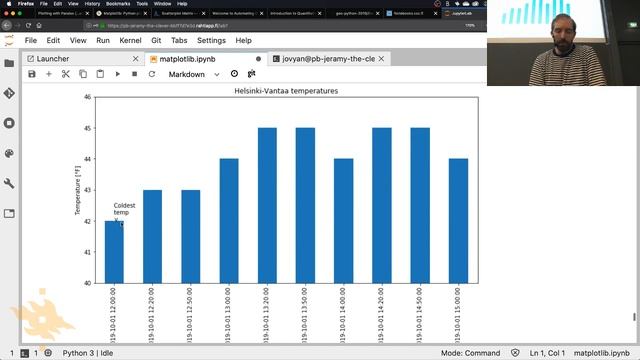Open the Tabs sidebar panel icon
This screenshot has height=360, width=640.
(x=9, y=213)
